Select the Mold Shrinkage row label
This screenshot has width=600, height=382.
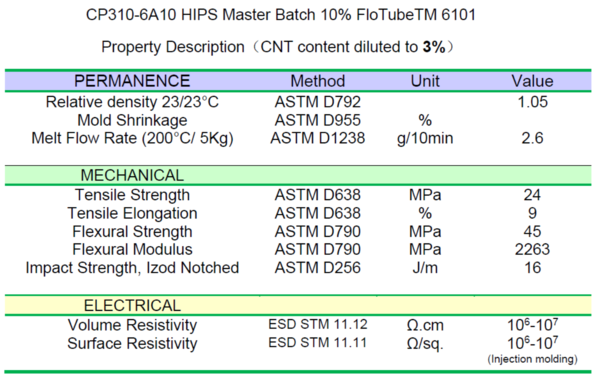pyautogui.click(x=132, y=120)
